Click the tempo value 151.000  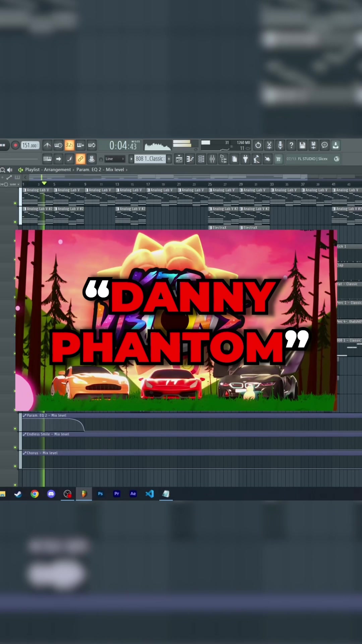(x=30, y=145)
